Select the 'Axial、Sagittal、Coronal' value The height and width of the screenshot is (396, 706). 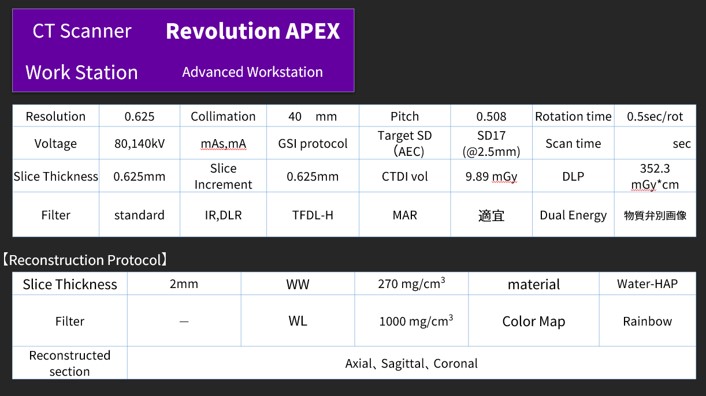(x=411, y=363)
